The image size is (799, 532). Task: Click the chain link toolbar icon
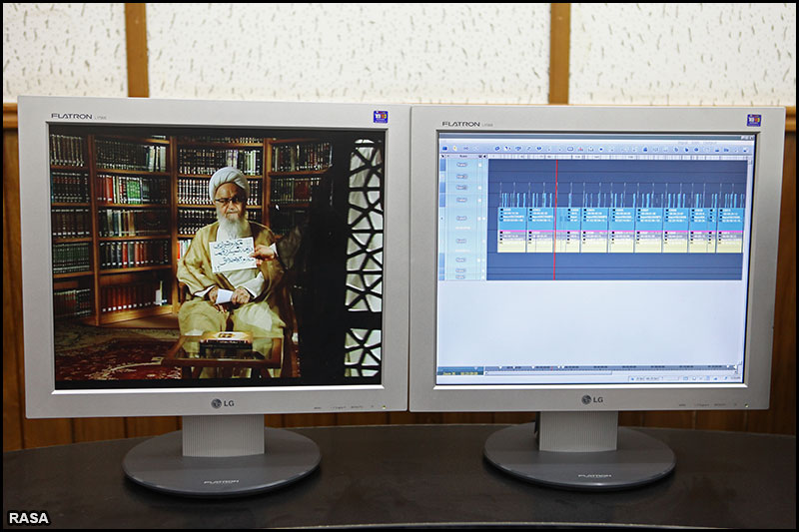[465, 149]
